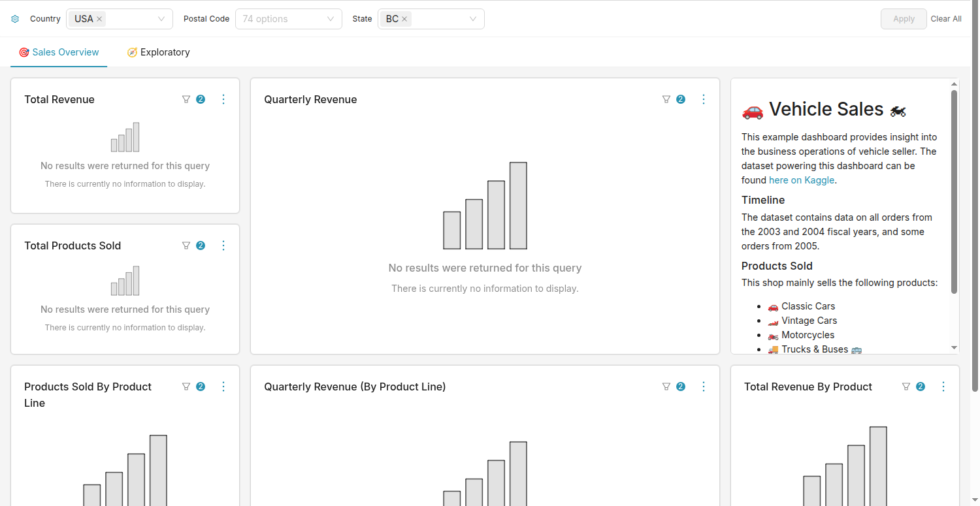Remove USA tag from Country filter
The width and height of the screenshot is (980, 506).
[99, 19]
